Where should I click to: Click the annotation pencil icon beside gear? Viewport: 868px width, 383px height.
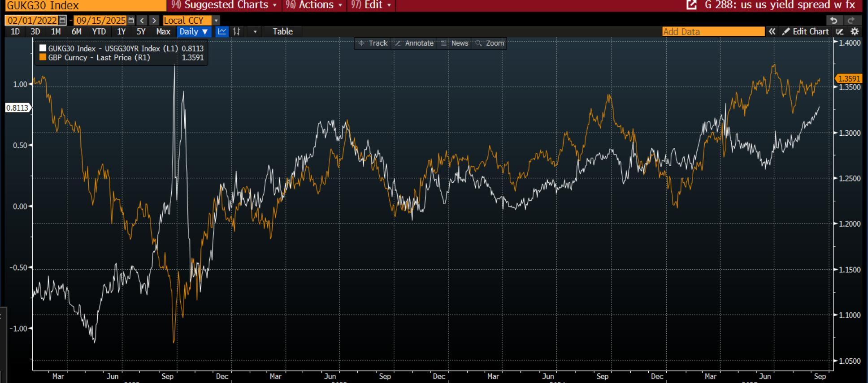pyautogui.click(x=840, y=31)
